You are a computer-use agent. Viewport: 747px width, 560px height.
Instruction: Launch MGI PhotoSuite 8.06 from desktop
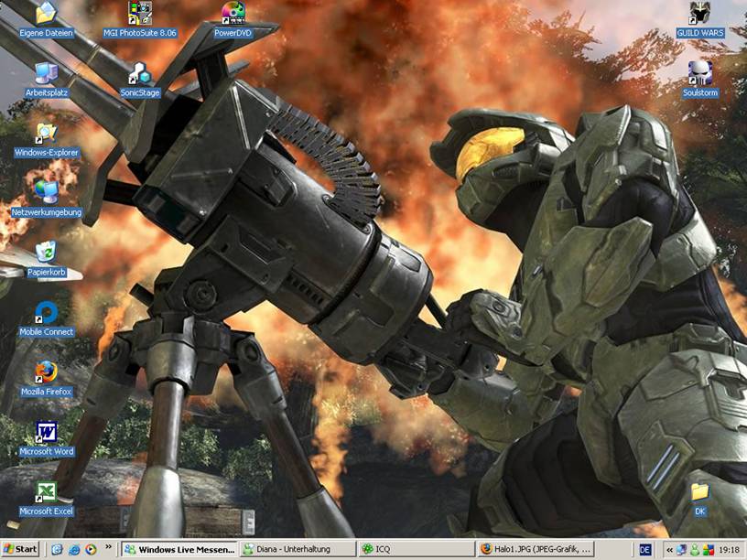coord(139,15)
